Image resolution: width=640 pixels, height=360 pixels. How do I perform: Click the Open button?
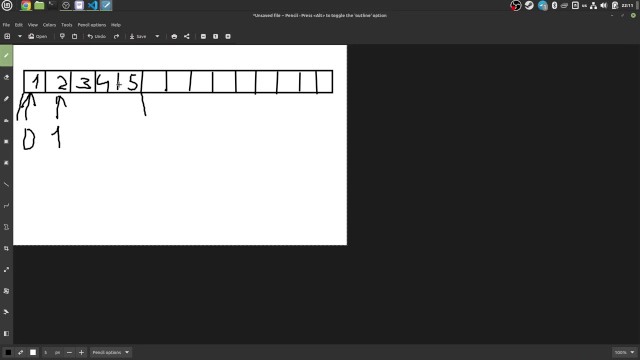coord(38,36)
